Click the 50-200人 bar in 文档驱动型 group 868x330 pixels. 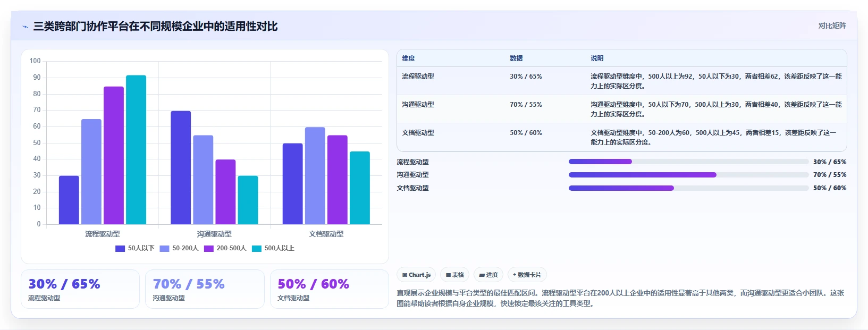pos(315,176)
